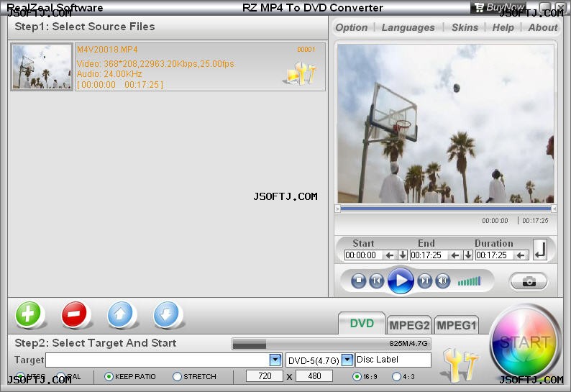Click the height field showing 480
The width and height of the screenshot is (571, 392).
(314, 376)
